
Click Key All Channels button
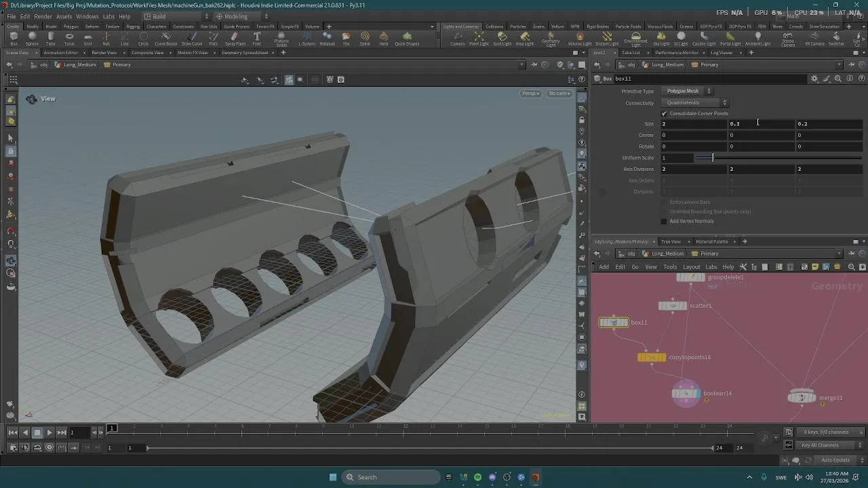coord(820,445)
